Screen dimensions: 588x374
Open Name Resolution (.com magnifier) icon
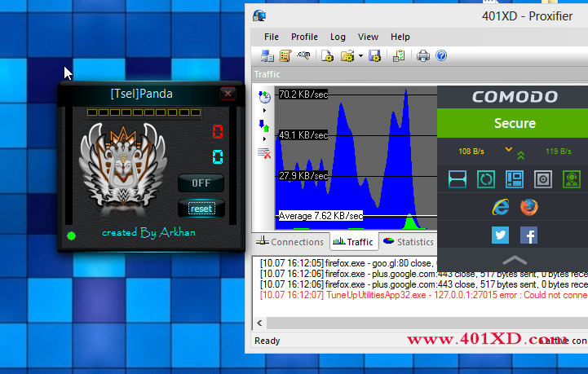pos(303,55)
